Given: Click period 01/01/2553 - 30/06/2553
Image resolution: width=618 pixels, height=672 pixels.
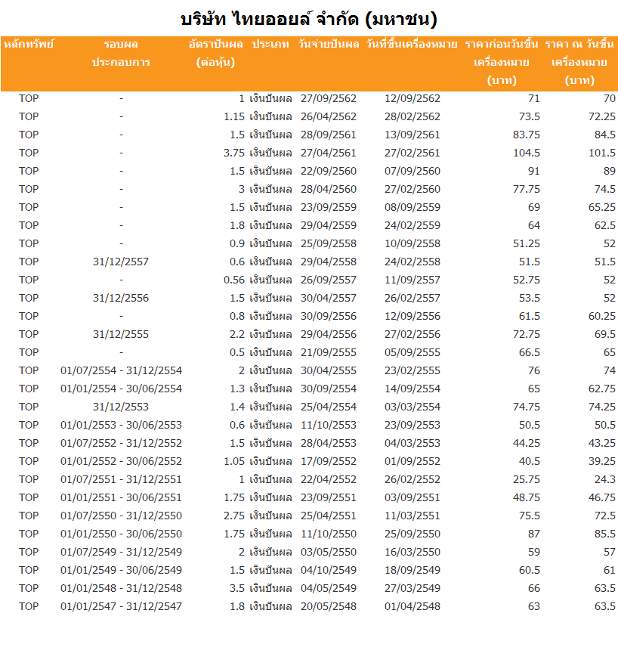Looking at the screenshot, I should pyautogui.click(x=121, y=425).
